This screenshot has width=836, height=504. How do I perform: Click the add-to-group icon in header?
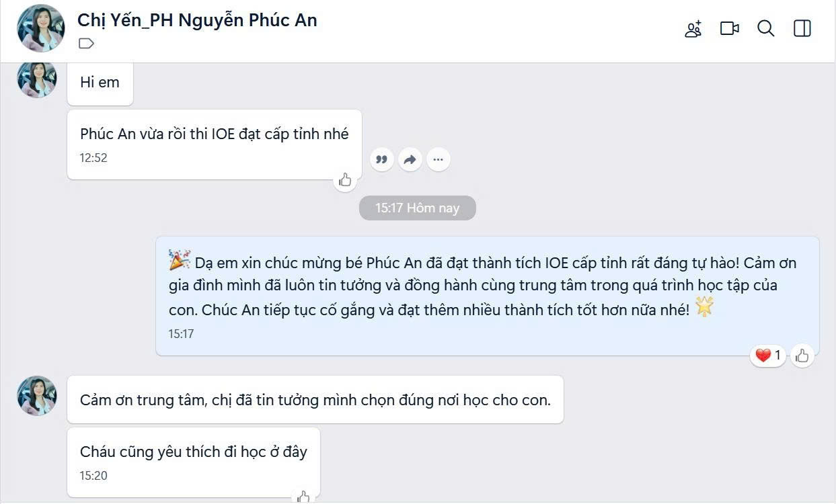(693, 29)
